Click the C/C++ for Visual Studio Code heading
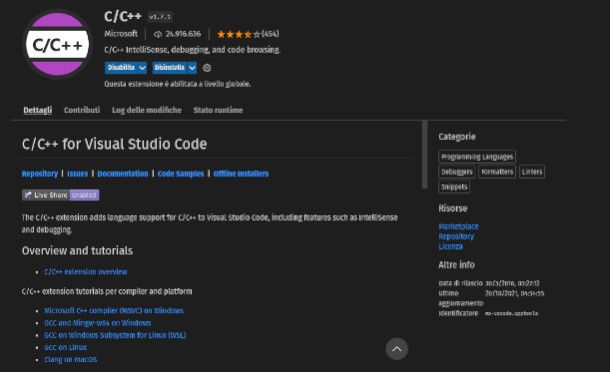The image size is (610, 372). click(114, 144)
